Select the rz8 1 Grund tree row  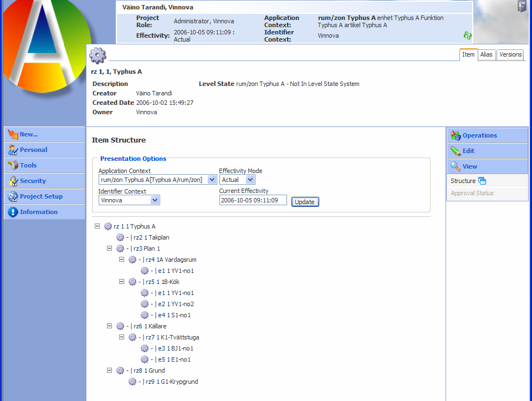(149, 371)
